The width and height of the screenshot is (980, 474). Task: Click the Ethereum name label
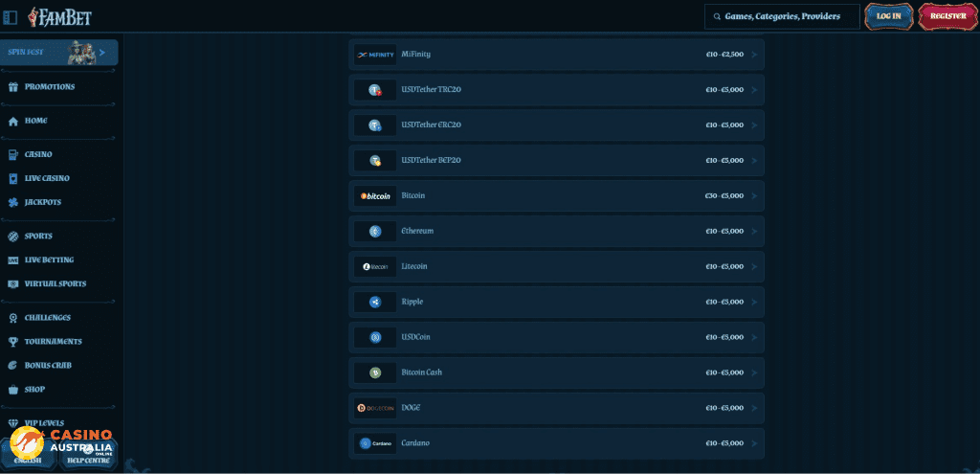pyautogui.click(x=417, y=231)
